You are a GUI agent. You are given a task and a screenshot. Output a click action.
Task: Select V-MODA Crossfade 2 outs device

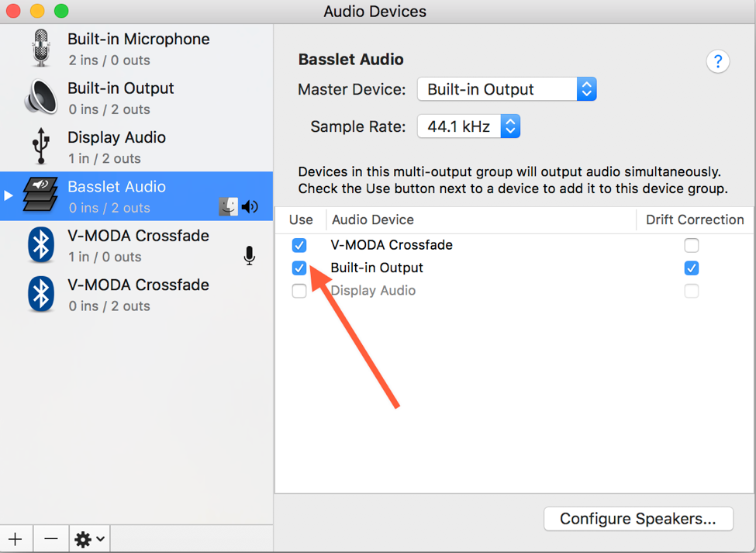[x=138, y=294]
